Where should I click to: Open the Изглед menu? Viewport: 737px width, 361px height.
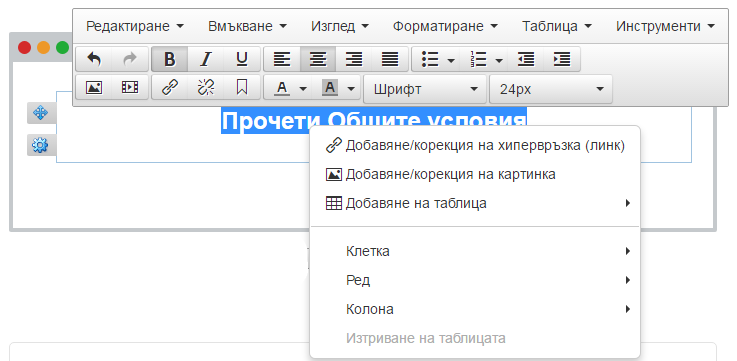click(340, 26)
